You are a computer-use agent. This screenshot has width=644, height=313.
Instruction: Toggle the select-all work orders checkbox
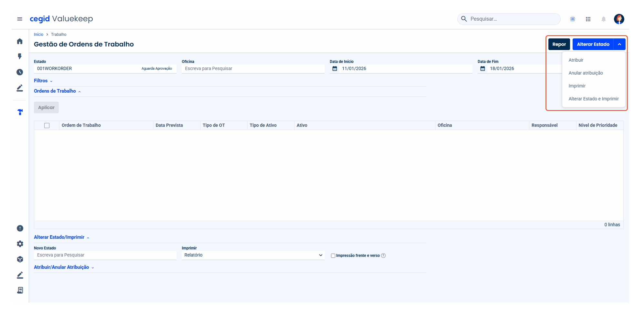tap(47, 126)
